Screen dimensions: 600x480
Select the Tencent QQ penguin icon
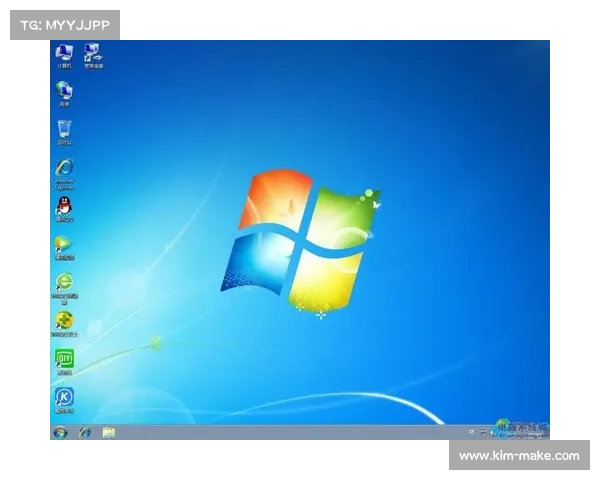pyautogui.click(x=64, y=209)
